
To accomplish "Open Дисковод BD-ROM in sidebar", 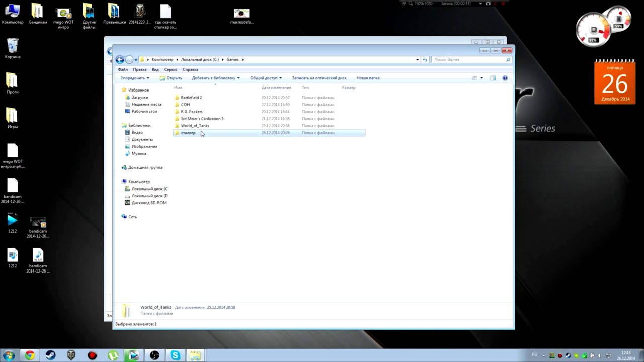I will tap(148, 203).
